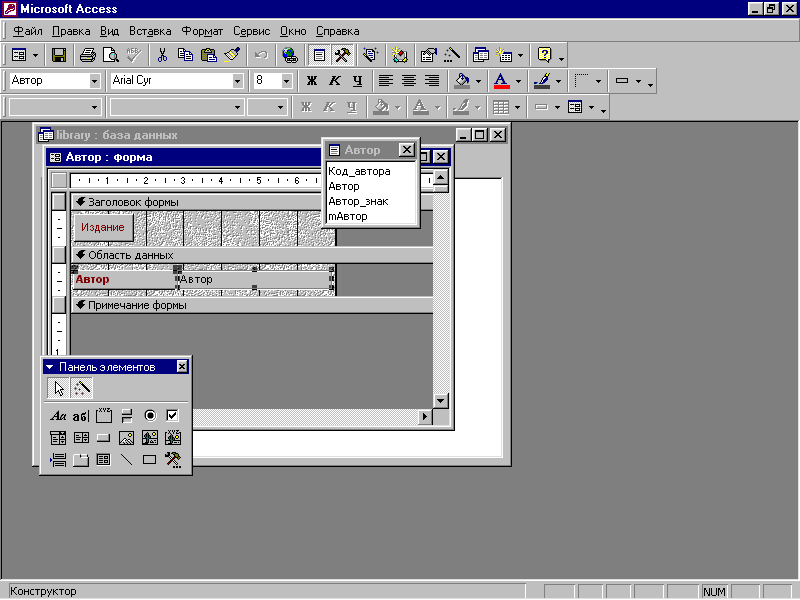
Task: Open Print Preview from toolbar
Action: [x=111, y=55]
